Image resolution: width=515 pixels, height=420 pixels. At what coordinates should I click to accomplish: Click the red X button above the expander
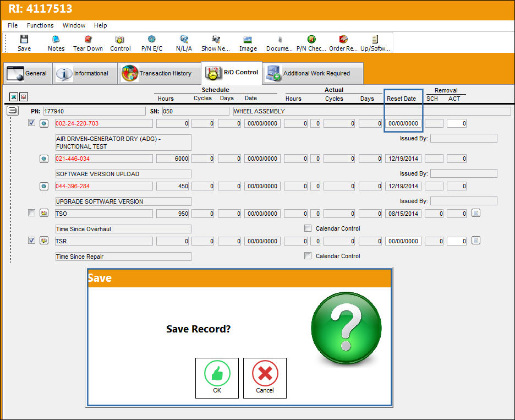[24, 97]
